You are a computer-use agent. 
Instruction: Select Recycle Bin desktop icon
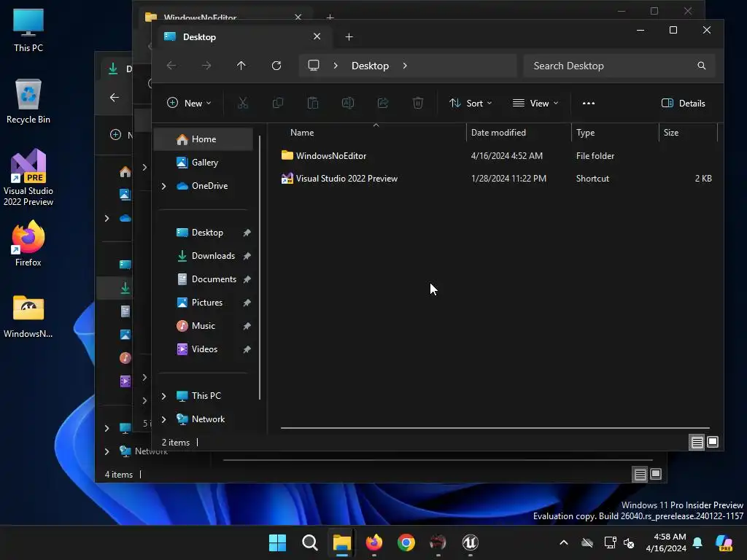click(28, 101)
